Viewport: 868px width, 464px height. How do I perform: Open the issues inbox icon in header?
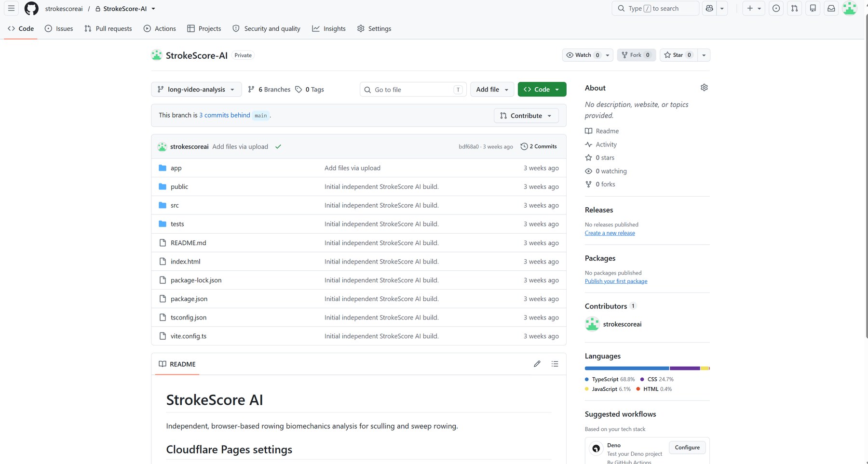776,8
